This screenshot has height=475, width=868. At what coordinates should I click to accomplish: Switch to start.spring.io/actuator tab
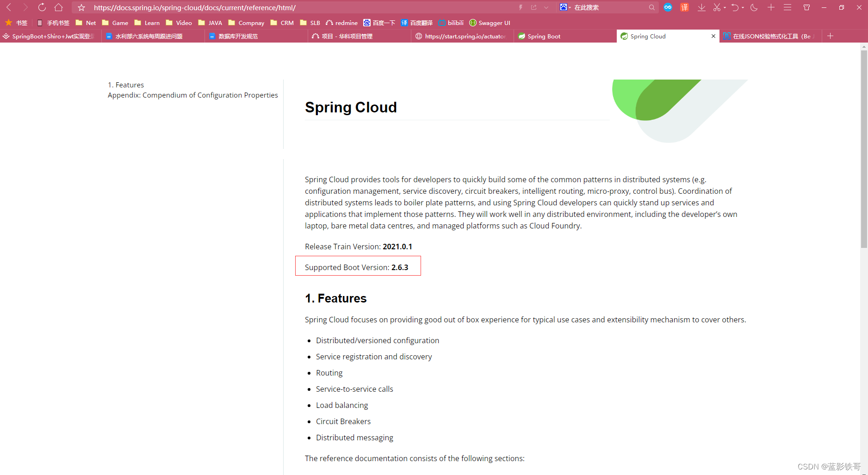pyautogui.click(x=463, y=36)
